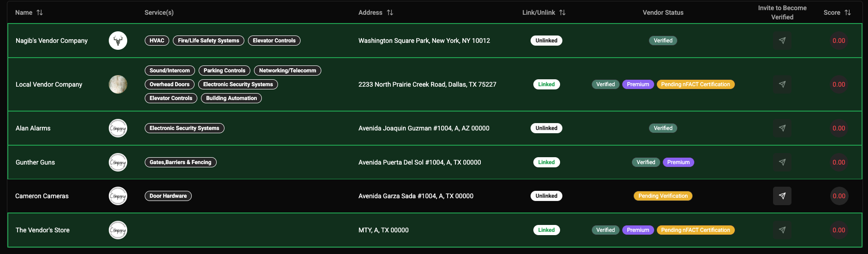Open The Vendor's Store name
This screenshot has height=254, width=868.
coord(42,230)
